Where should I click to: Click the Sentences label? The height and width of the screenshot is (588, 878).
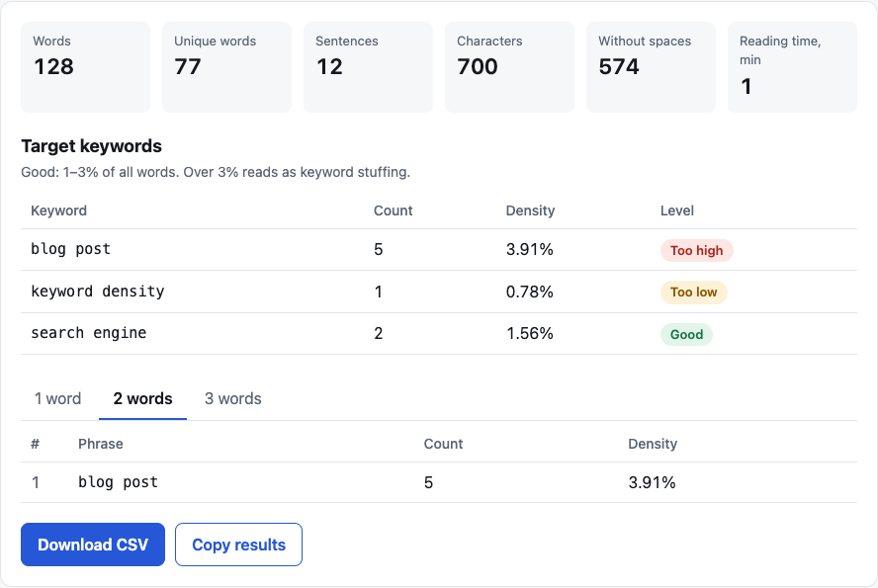[347, 42]
